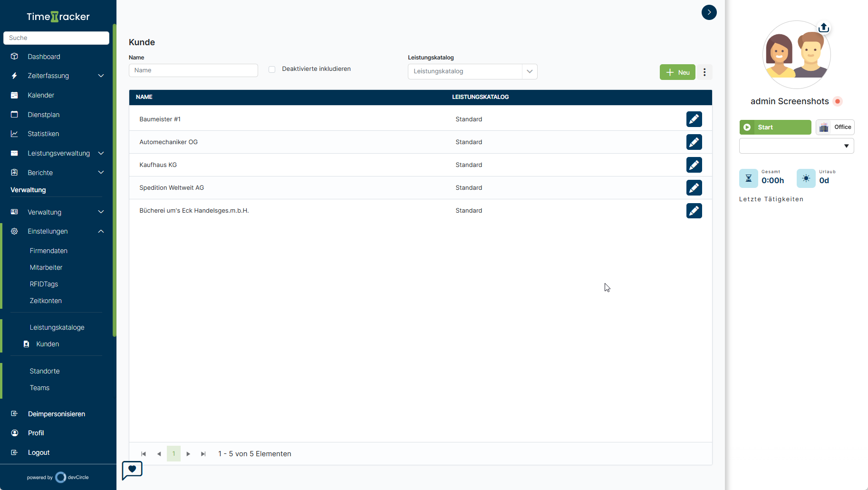Go to the last page

coord(203,454)
